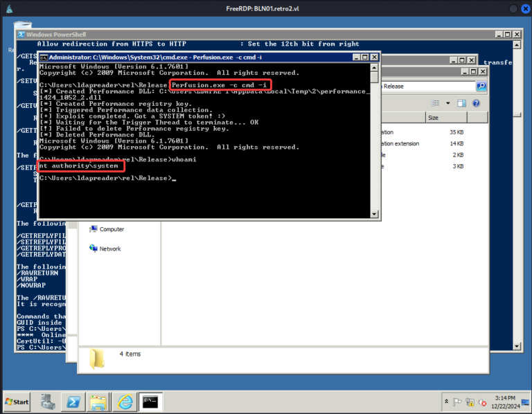Click the Show desktop button

[526, 402]
